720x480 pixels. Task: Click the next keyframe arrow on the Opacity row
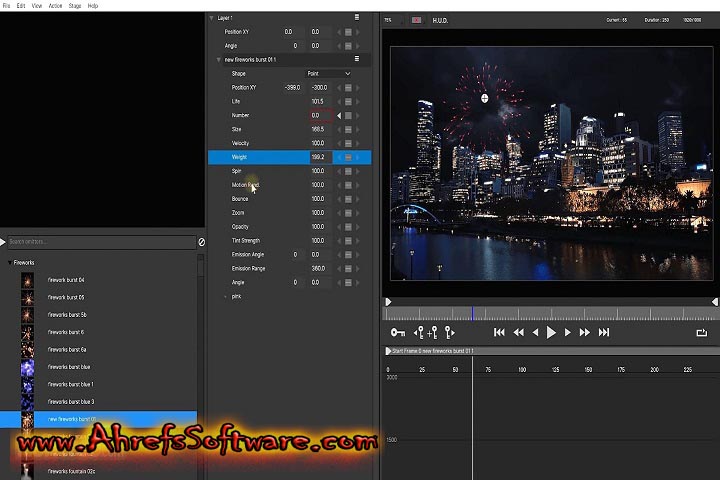(358, 227)
